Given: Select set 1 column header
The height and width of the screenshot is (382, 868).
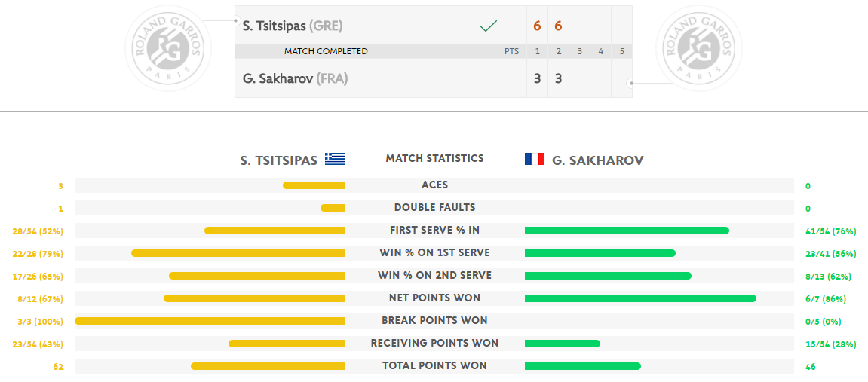Looking at the screenshot, I should tap(537, 51).
